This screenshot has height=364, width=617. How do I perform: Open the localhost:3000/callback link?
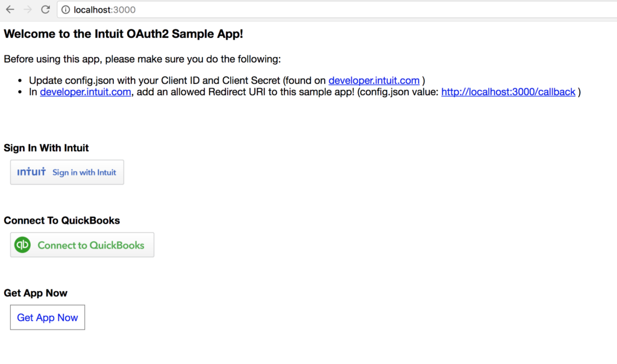pos(508,92)
